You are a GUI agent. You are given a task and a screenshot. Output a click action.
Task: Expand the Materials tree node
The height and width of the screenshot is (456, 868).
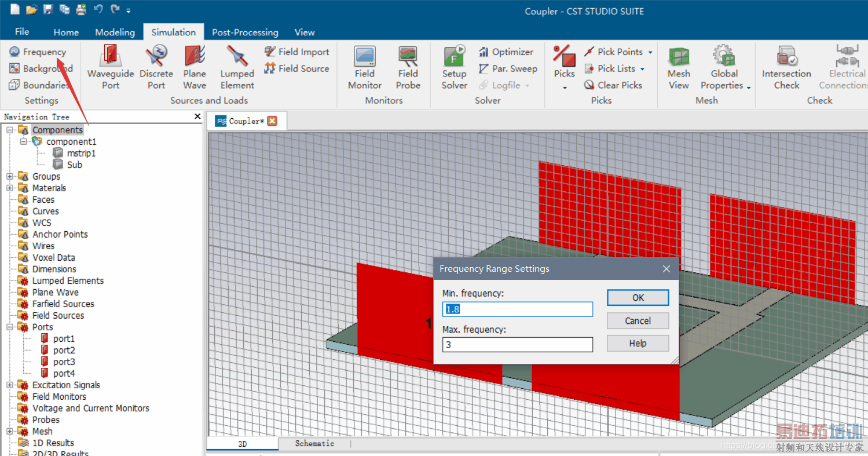(x=10, y=188)
